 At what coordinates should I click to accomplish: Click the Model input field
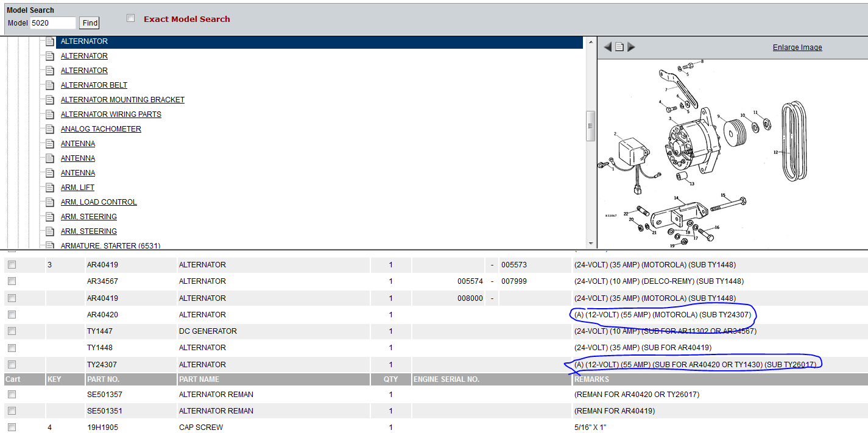coord(53,23)
